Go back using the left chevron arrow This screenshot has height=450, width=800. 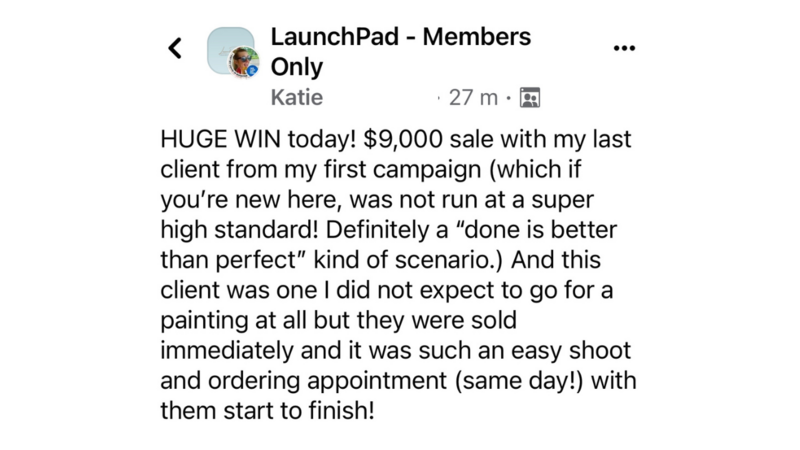[175, 48]
